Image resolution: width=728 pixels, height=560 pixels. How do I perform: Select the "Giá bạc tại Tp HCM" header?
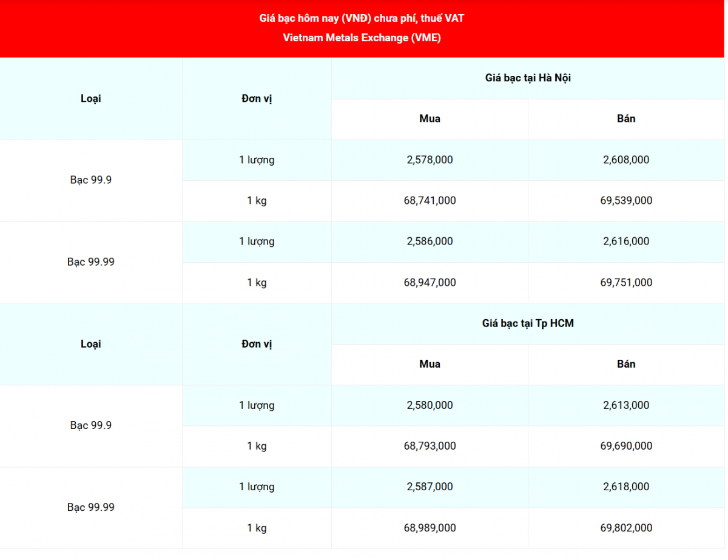coord(528,323)
